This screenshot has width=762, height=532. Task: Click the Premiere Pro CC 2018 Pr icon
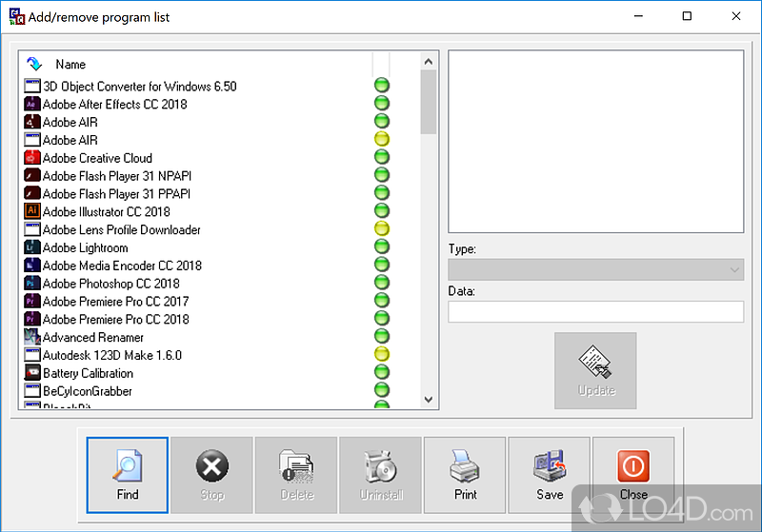coord(32,319)
